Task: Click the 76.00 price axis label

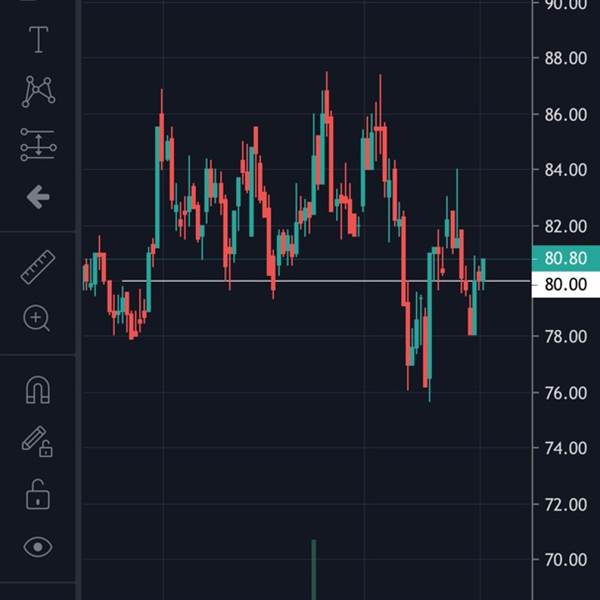Action: pos(566,393)
